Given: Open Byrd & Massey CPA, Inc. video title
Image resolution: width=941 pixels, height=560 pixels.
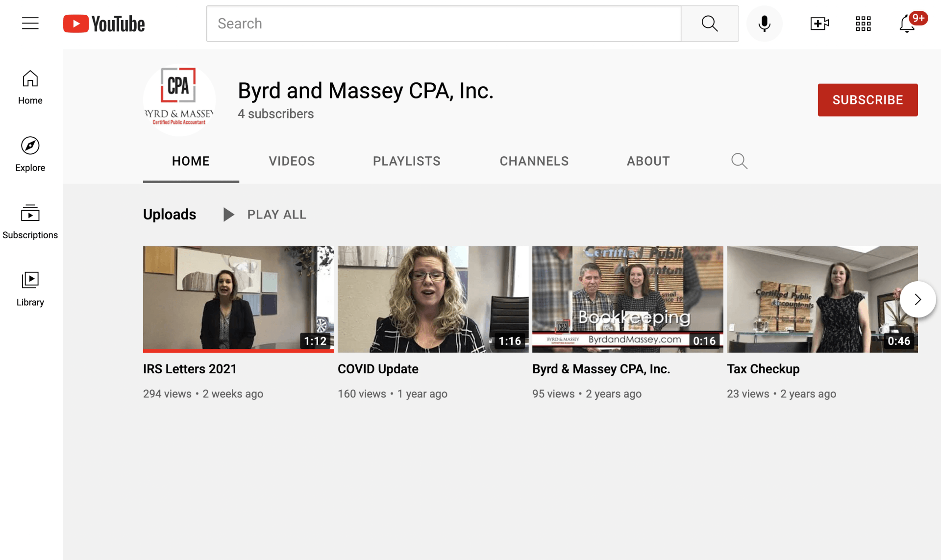Looking at the screenshot, I should (x=601, y=369).
